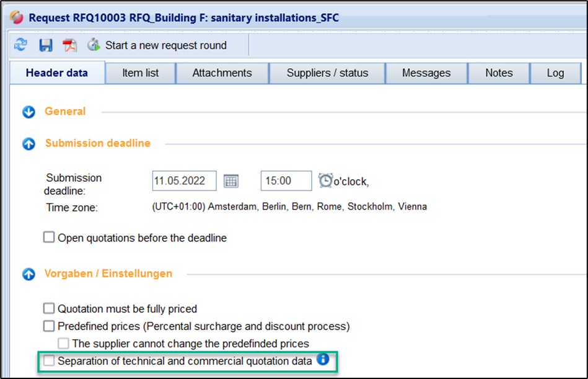Switch to the Item list tab
588x379 pixels.
(140, 73)
